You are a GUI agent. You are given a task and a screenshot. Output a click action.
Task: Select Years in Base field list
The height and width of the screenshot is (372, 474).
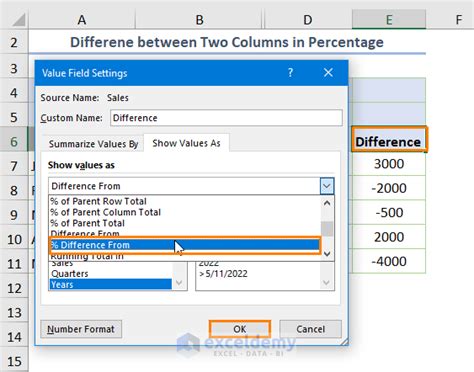pyautogui.click(x=111, y=284)
